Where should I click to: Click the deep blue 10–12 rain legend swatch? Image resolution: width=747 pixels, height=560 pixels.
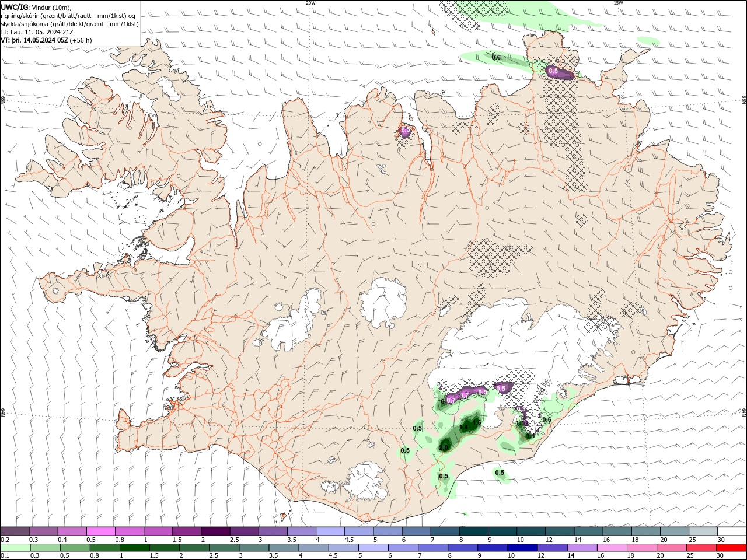[x=522, y=548]
